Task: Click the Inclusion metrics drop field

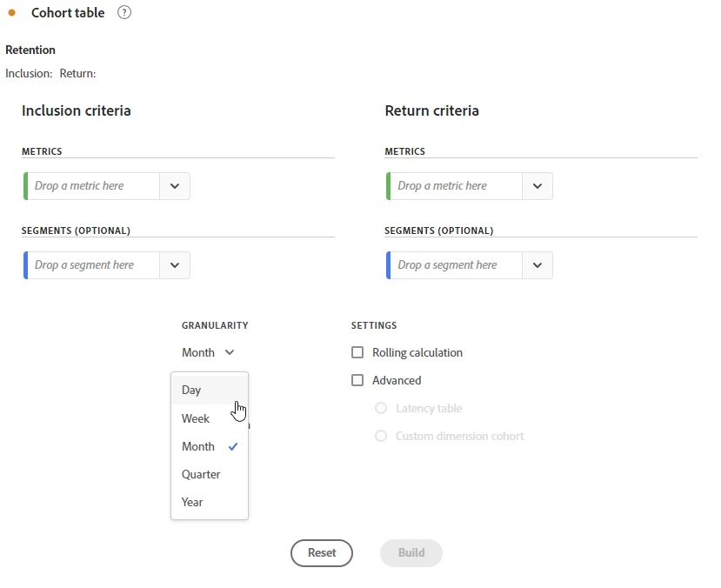Action: 92,186
